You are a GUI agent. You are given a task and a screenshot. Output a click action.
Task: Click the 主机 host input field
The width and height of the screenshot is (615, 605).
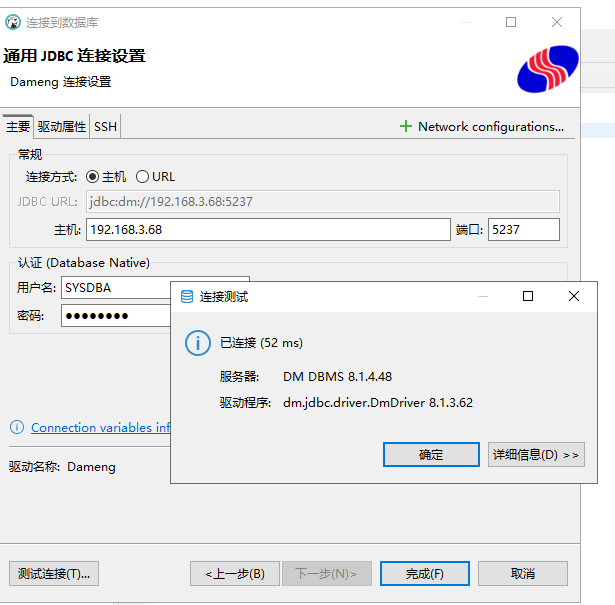268,229
